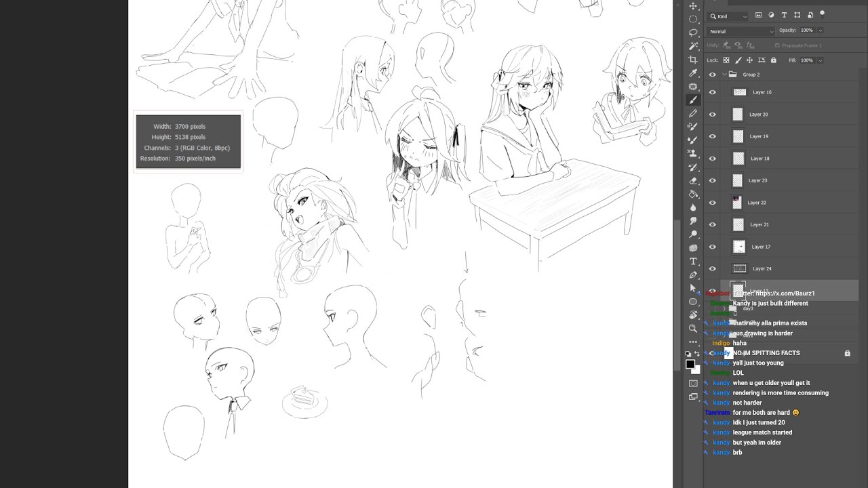Select Layer 18 row
868x488 pixels.
[x=782, y=159]
